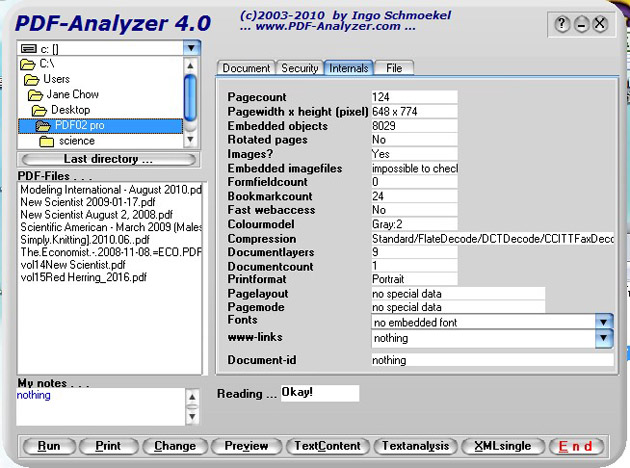630x468 pixels.
Task: Click the Run button
Action: tap(49, 446)
